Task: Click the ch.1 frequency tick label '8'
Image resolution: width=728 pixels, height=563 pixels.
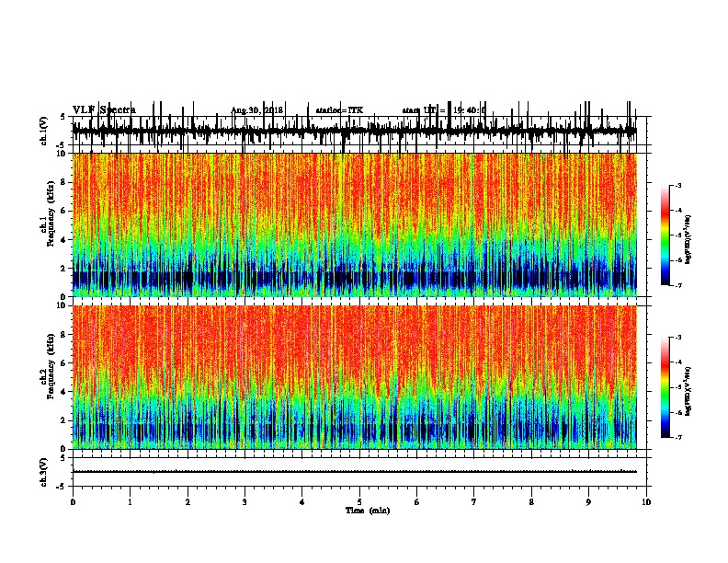Action: click(64, 182)
